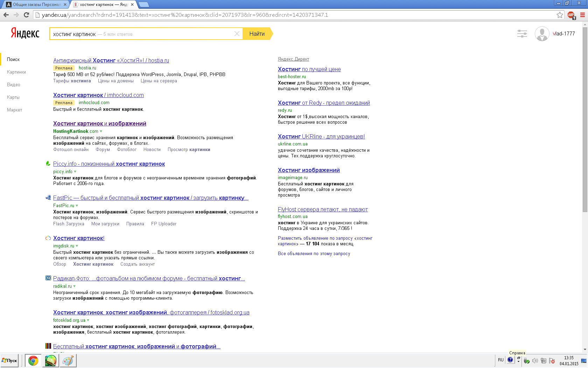
Task: Click the Радикал-Фото result favicon
Action: coord(48,278)
